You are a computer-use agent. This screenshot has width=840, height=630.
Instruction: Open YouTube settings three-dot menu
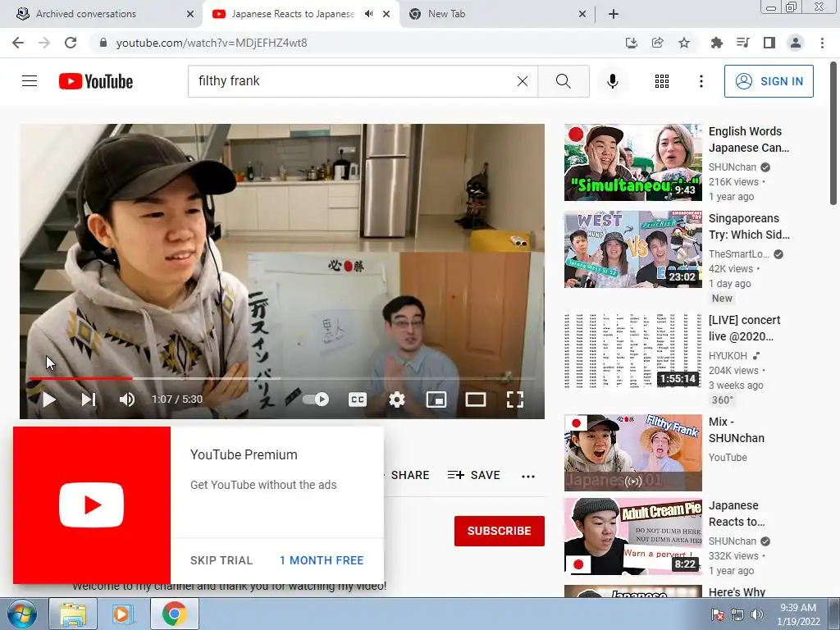(701, 81)
